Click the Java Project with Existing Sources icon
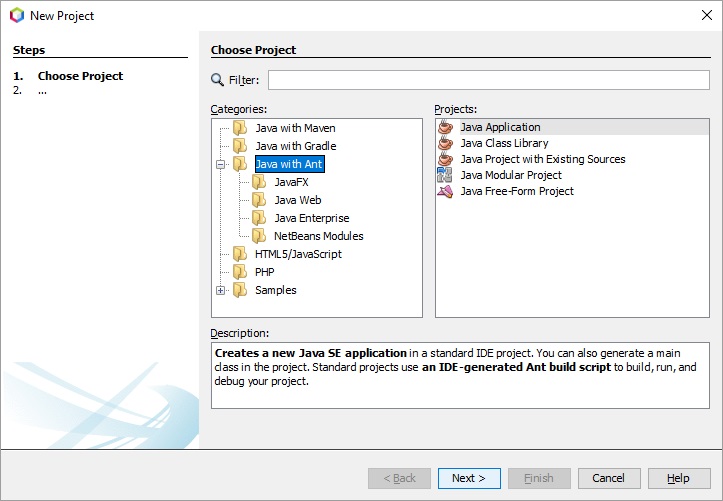The height and width of the screenshot is (501, 723). click(x=445, y=159)
